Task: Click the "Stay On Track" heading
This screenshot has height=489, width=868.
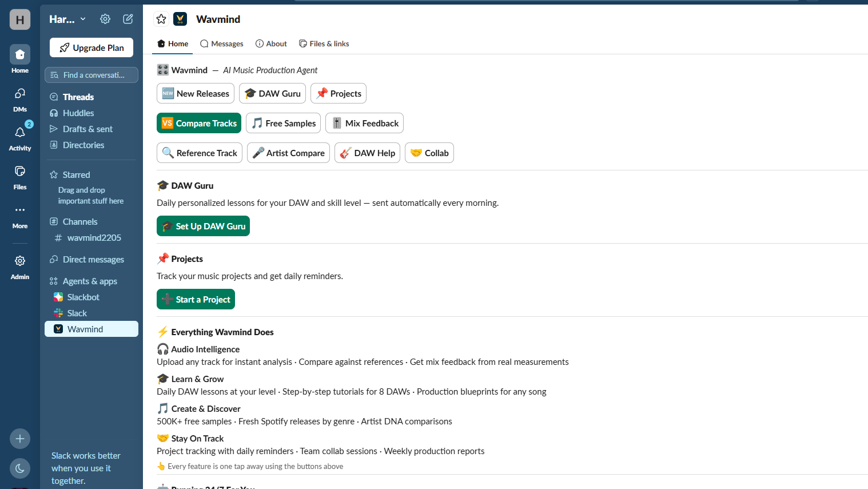Action: pyautogui.click(x=197, y=438)
